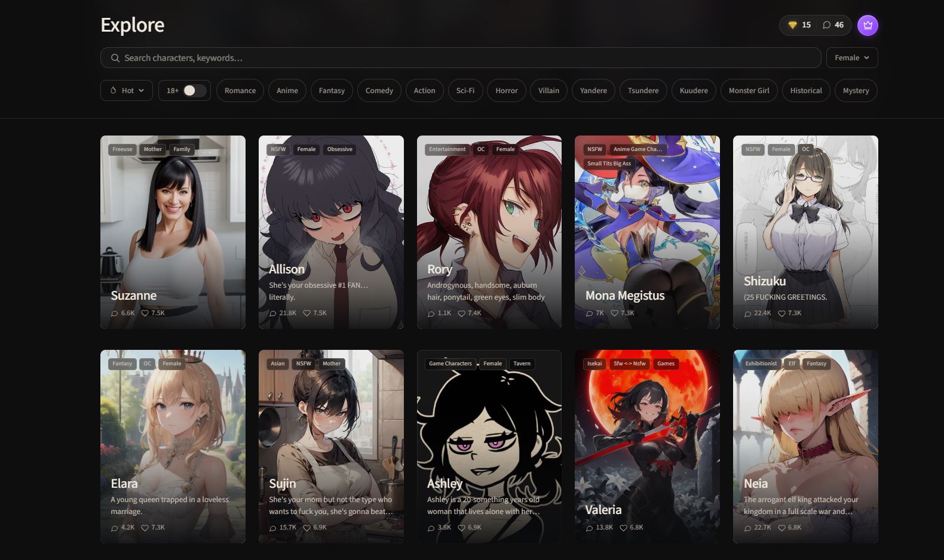Click chat count icon on Shizuku card
The width and height of the screenshot is (944, 560).
tap(747, 313)
